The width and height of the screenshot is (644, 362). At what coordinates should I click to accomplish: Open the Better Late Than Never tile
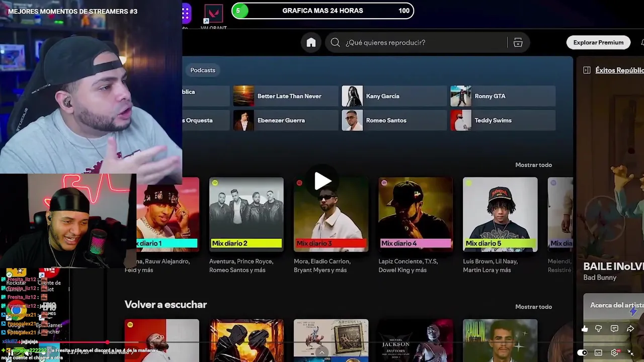(286, 96)
